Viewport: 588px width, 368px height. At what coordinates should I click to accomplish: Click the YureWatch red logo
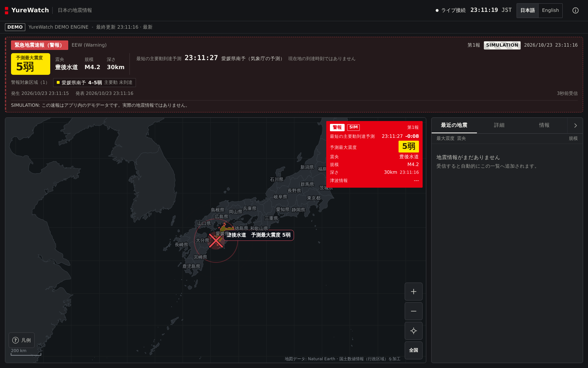pos(7,10)
